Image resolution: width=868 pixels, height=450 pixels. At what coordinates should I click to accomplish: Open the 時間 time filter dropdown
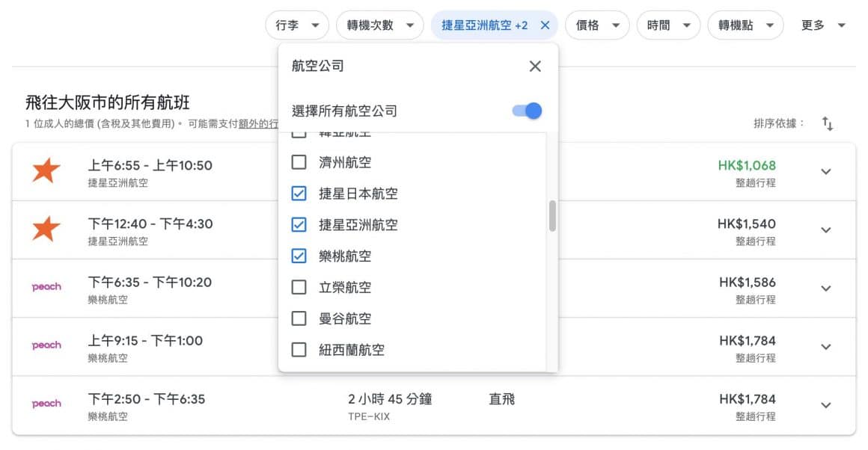pyautogui.click(x=668, y=25)
